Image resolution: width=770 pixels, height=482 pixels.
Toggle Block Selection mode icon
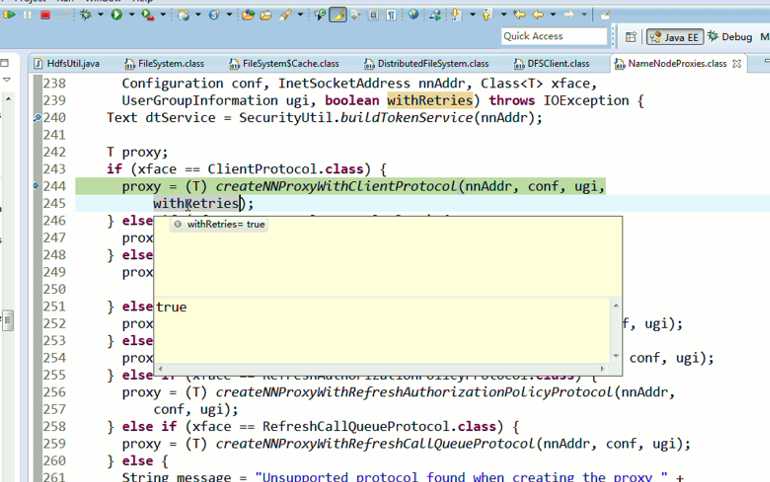click(x=373, y=15)
